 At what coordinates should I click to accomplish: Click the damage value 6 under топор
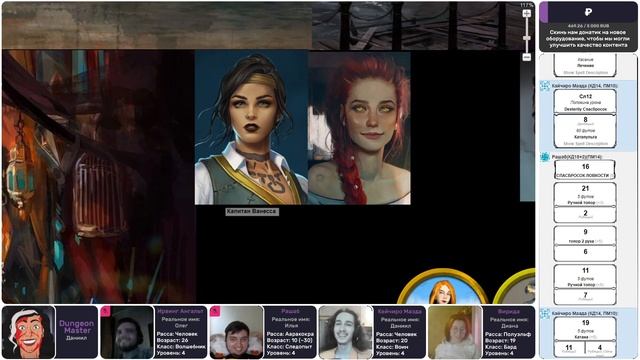(x=585, y=252)
